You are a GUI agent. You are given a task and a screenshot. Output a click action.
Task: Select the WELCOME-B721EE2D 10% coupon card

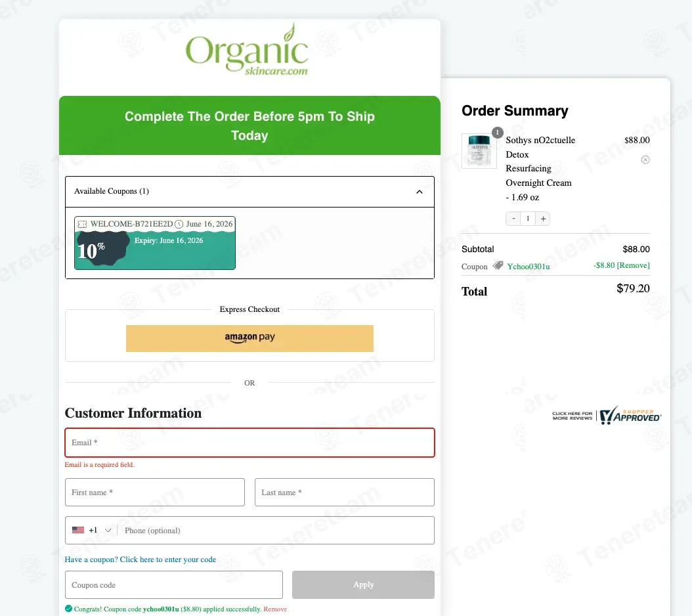[x=155, y=243]
